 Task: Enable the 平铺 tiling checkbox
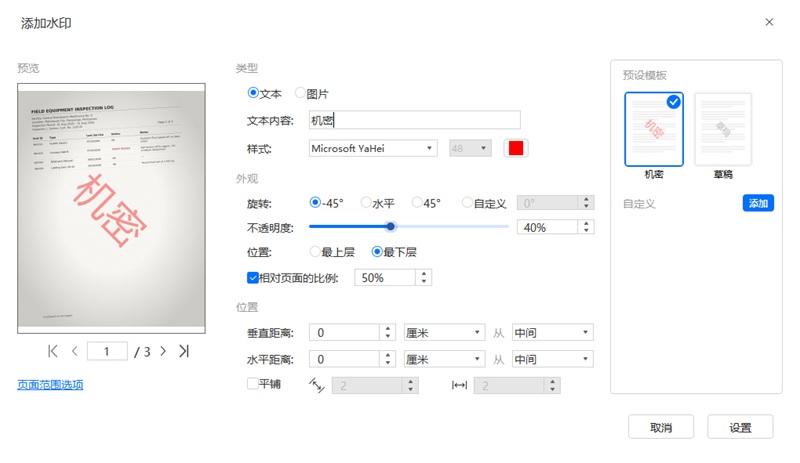click(x=253, y=383)
